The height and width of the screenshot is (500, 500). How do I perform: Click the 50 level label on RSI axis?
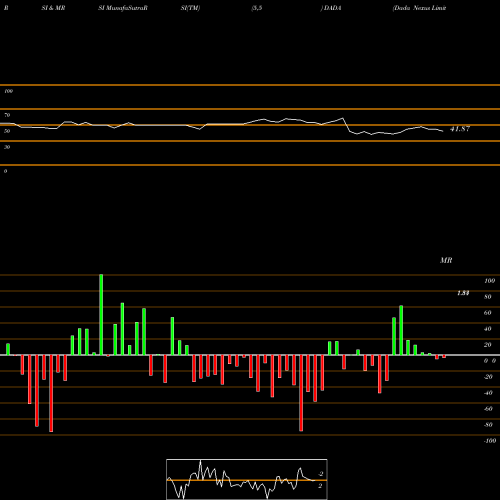click(7, 131)
